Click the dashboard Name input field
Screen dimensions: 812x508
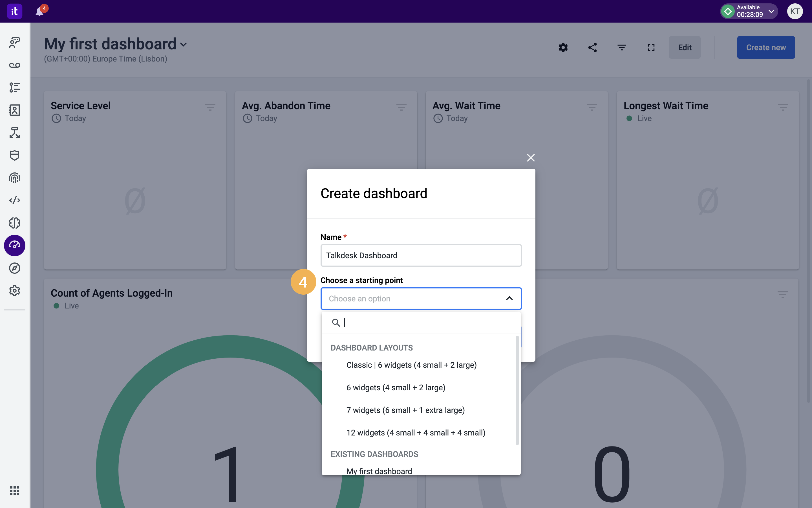[x=421, y=255]
